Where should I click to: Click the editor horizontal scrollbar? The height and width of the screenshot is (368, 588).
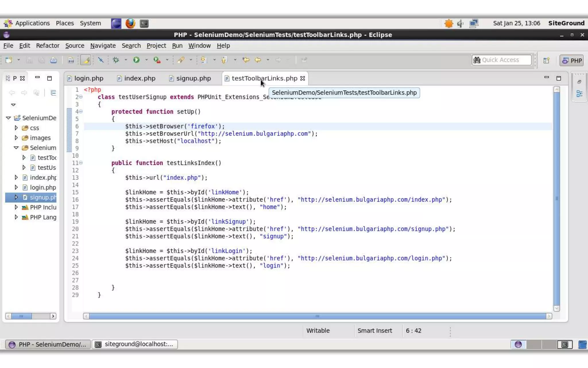[x=317, y=316]
